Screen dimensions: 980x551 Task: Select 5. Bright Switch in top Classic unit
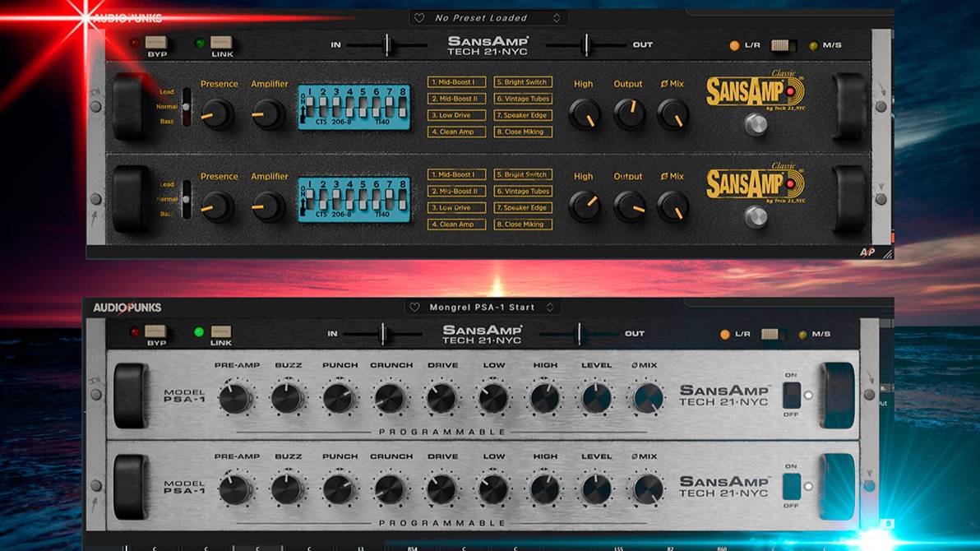(x=523, y=82)
